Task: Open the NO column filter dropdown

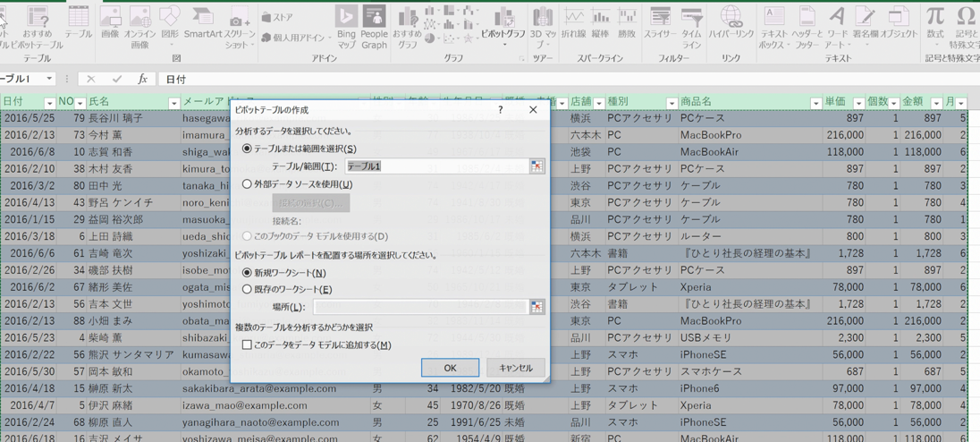Action: point(80,103)
